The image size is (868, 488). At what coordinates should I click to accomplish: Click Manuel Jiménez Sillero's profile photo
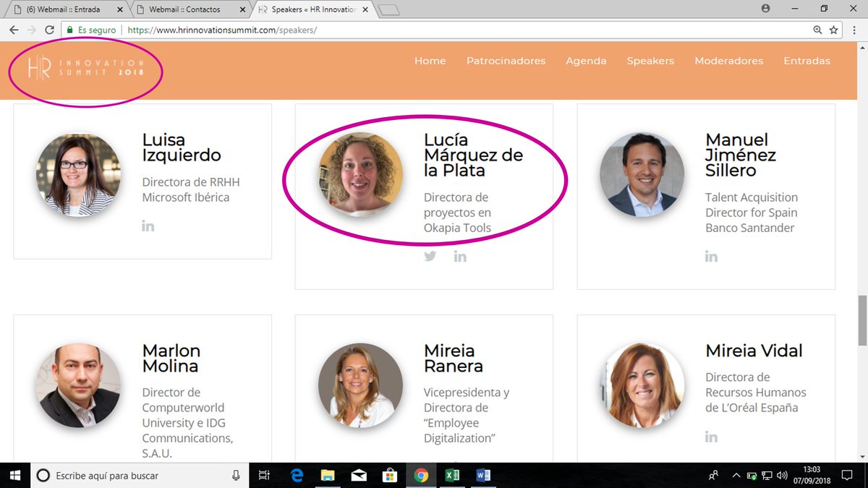tap(642, 175)
